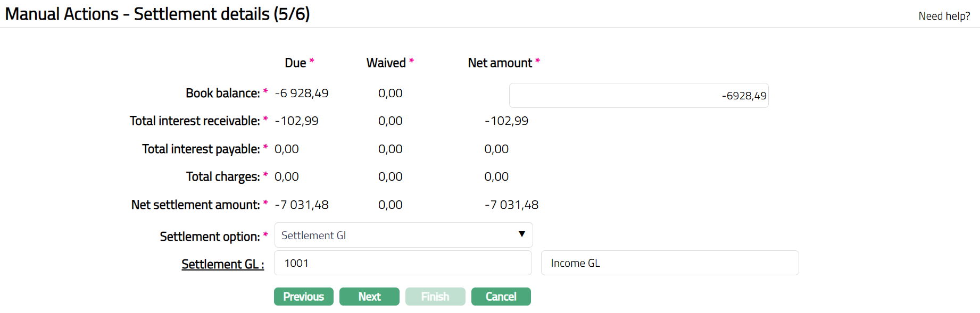Click the Due column header
Image resolution: width=980 pixels, height=313 pixels.
coord(295,63)
